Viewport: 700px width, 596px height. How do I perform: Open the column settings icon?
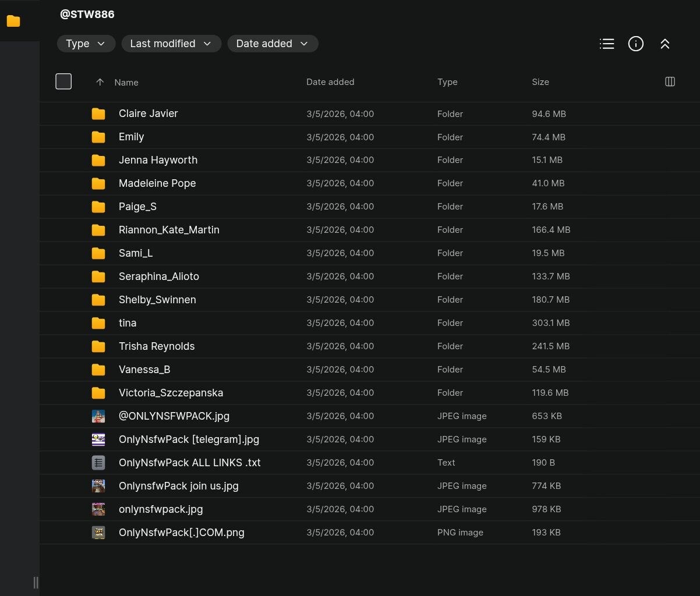670,81
